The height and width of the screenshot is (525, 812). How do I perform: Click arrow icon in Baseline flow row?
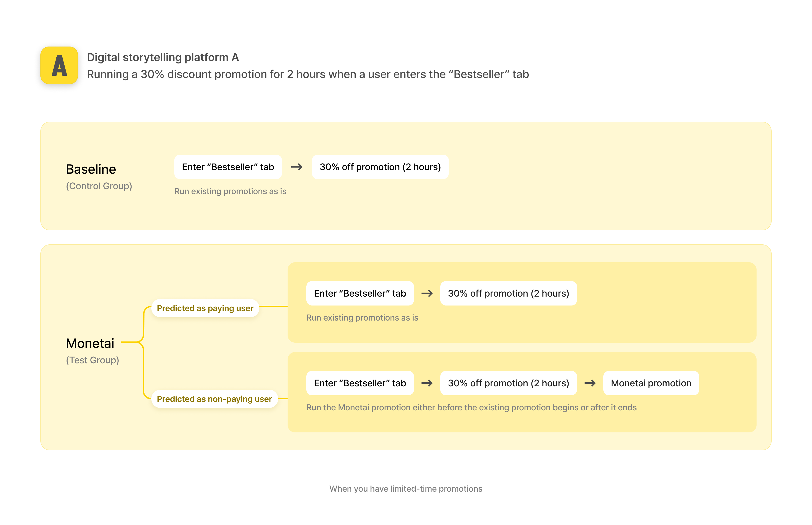pyautogui.click(x=297, y=167)
